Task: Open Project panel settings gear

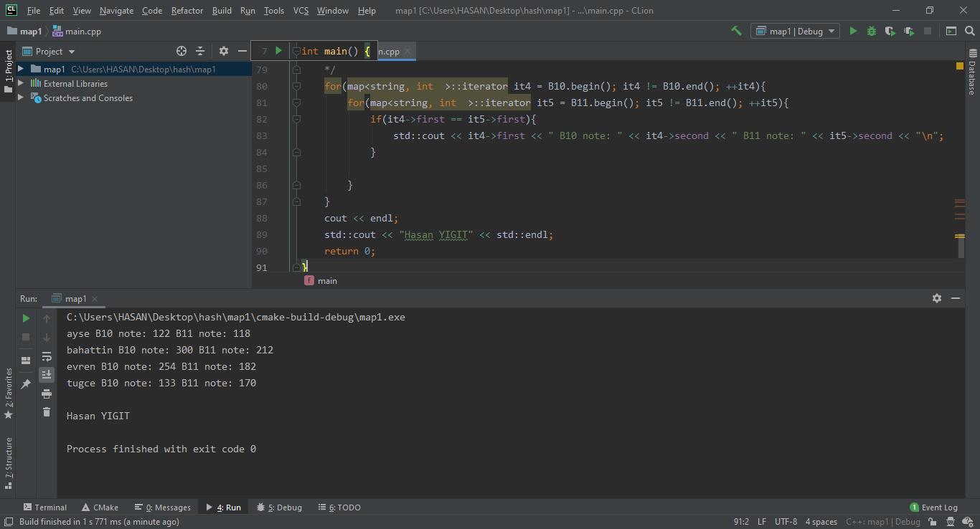Action: pyautogui.click(x=224, y=51)
